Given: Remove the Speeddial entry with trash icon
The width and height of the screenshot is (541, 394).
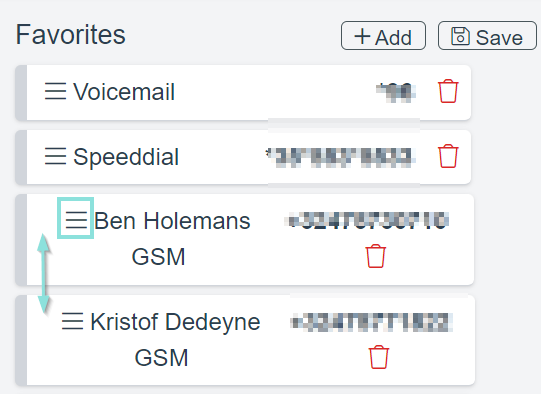Looking at the screenshot, I should 448,156.
